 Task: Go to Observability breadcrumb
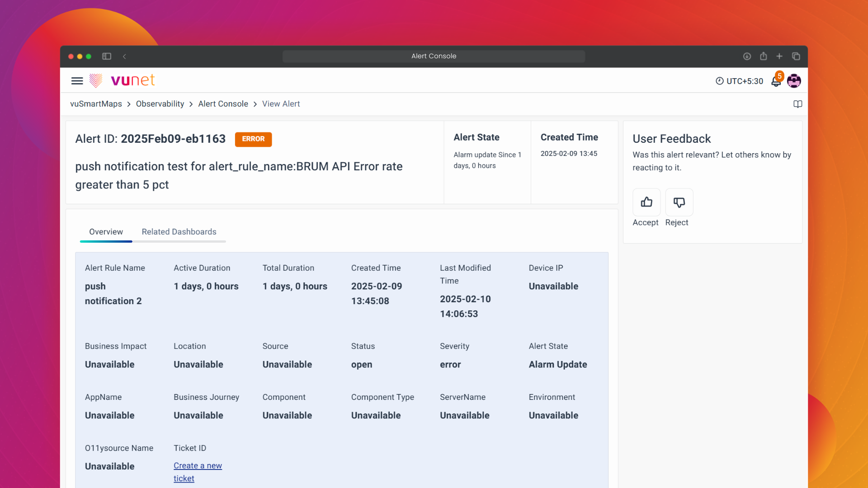[x=160, y=104]
